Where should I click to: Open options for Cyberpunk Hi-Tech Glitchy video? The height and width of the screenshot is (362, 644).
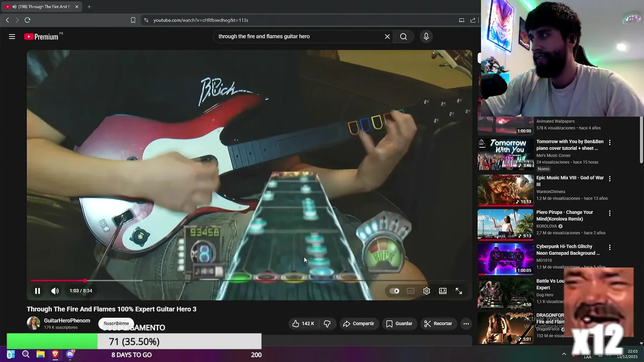tap(610, 247)
